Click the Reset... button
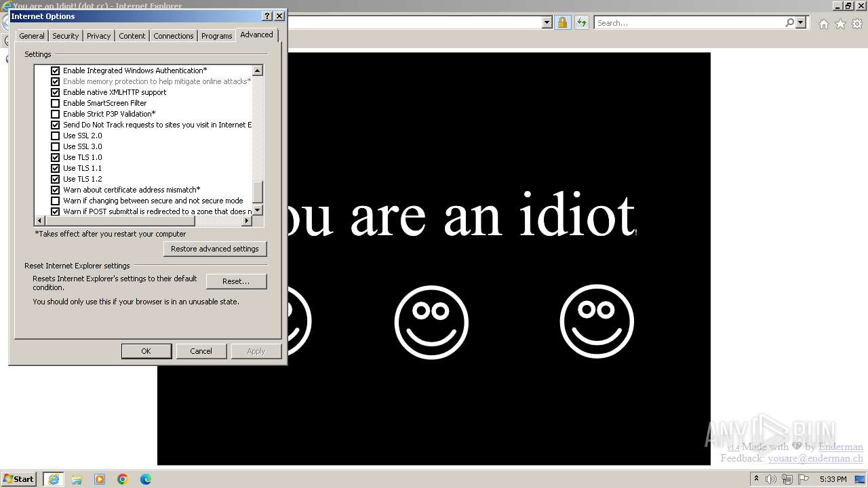The height and width of the screenshot is (488, 868). tap(236, 281)
